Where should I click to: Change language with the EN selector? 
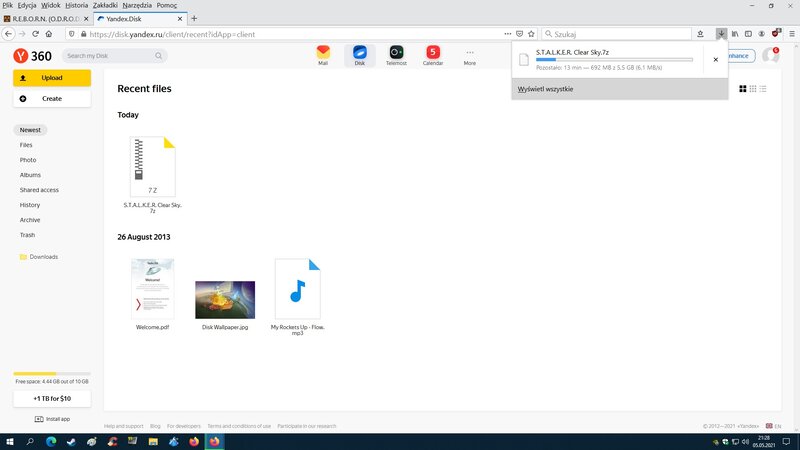pos(773,426)
